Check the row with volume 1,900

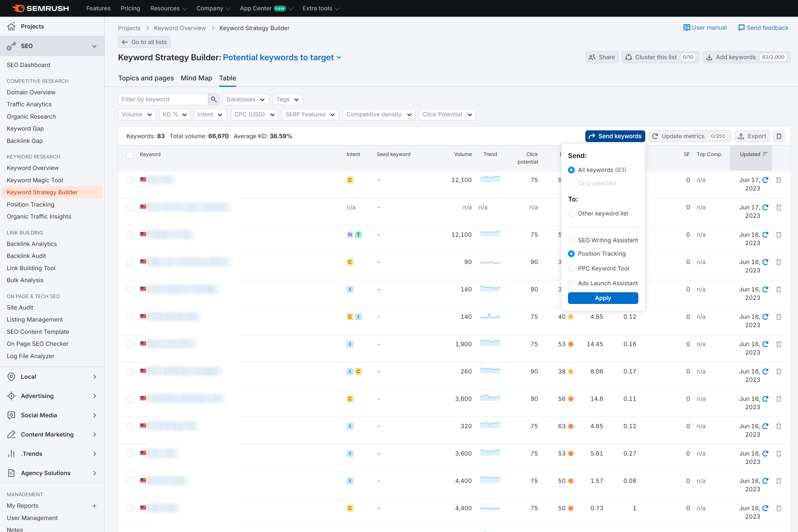tap(130, 344)
